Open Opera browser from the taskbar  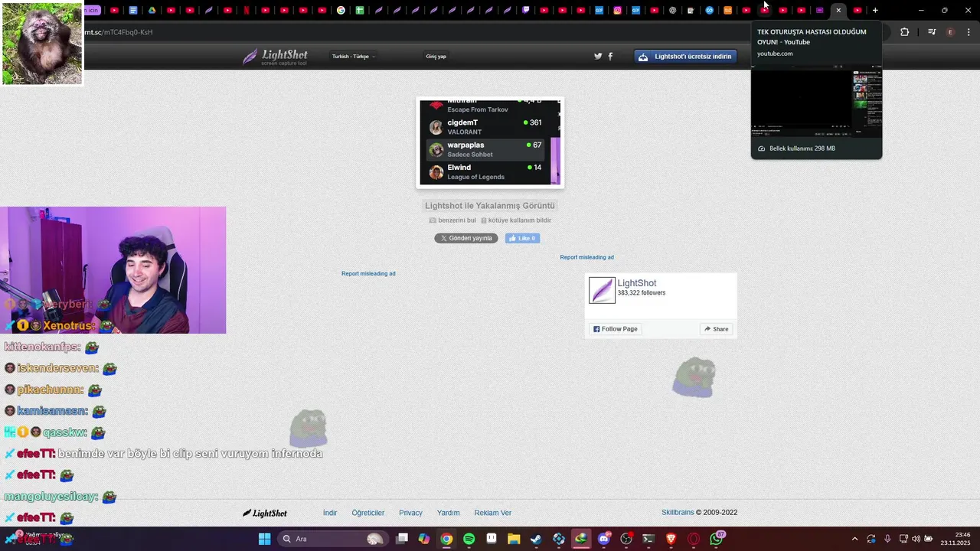click(694, 539)
